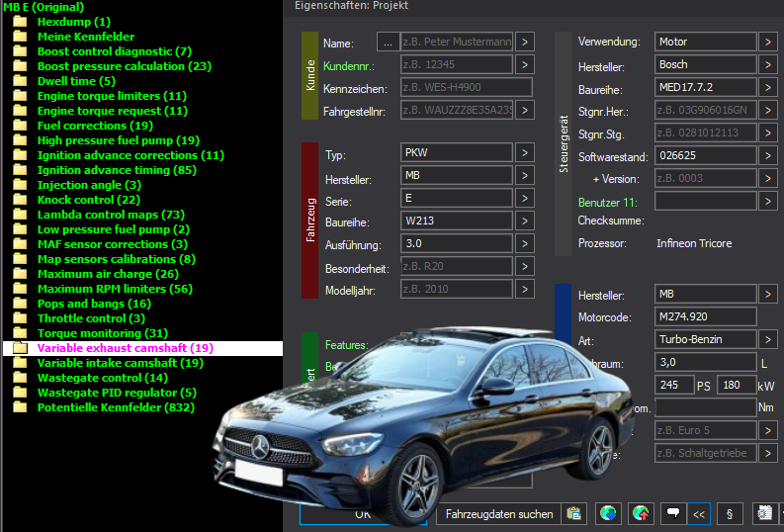Open the speech bubble comment icon
Viewport: 784px width, 532px height.
point(673,513)
